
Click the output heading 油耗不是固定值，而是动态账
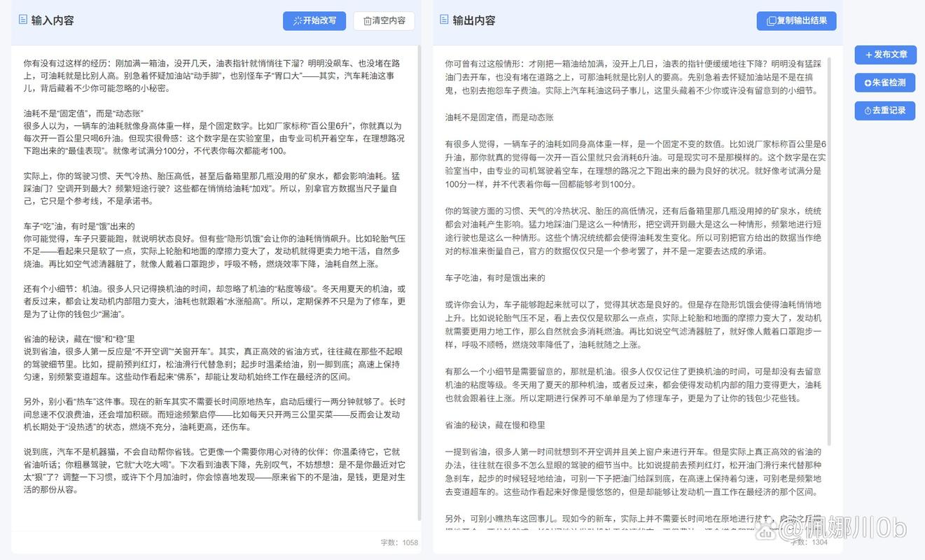[499, 118]
